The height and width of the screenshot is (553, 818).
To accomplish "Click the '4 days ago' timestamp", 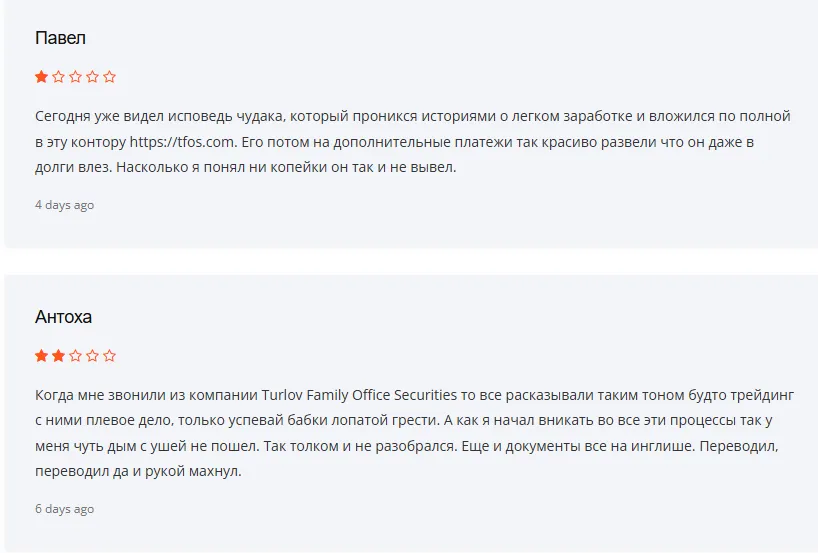I will (x=65, y=205).
